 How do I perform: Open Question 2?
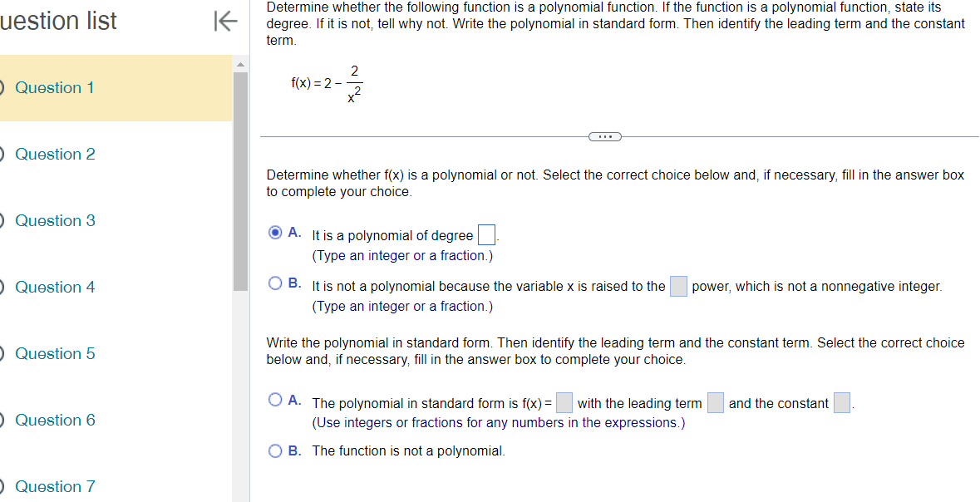pyautogui.click(x=55, y=154)
